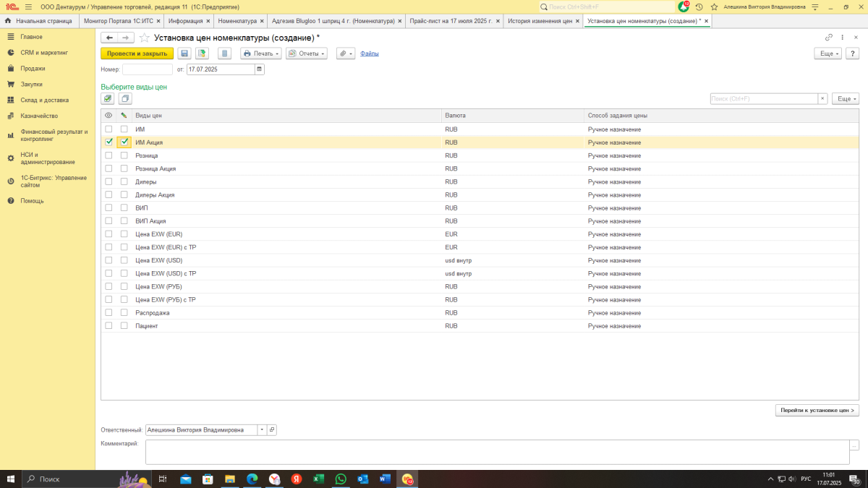868x488 pixels.
Task: Add form to favorites with star icon
Action: pos(144,38)
